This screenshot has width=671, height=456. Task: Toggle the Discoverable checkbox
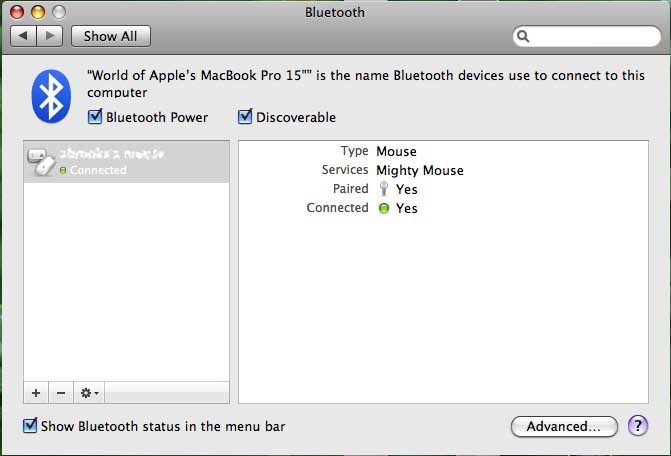tap(245, 117)
